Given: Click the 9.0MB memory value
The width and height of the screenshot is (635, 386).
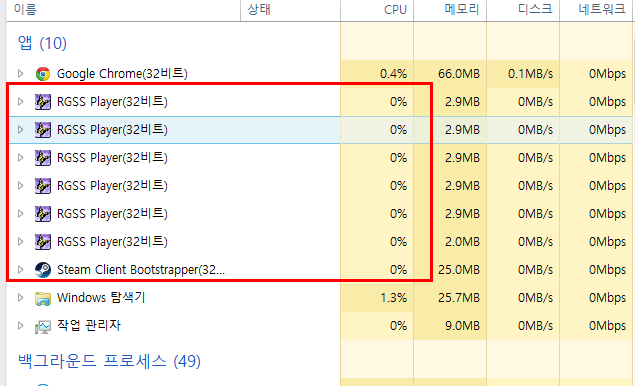Looking at the screenshot, I should pos(462,326).
